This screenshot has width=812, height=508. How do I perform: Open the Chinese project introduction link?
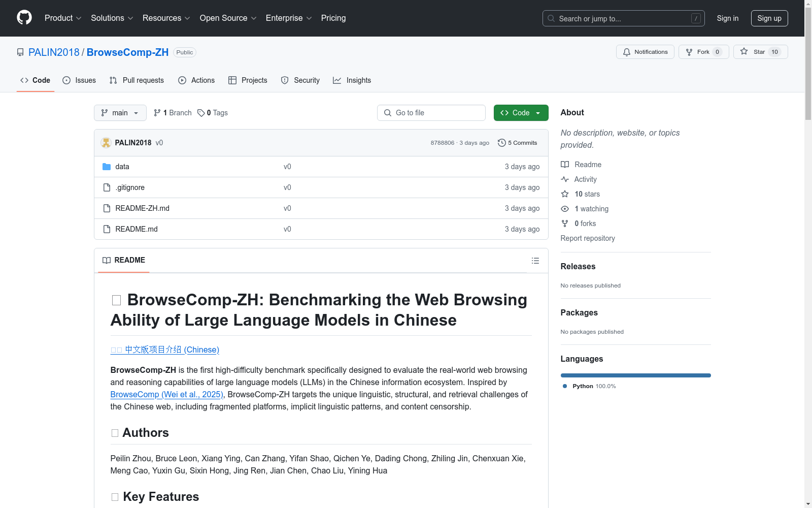(x=165, y=350)
